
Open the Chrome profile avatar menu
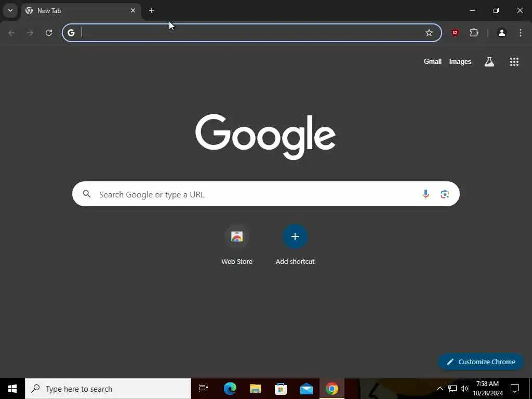point(502,33)
